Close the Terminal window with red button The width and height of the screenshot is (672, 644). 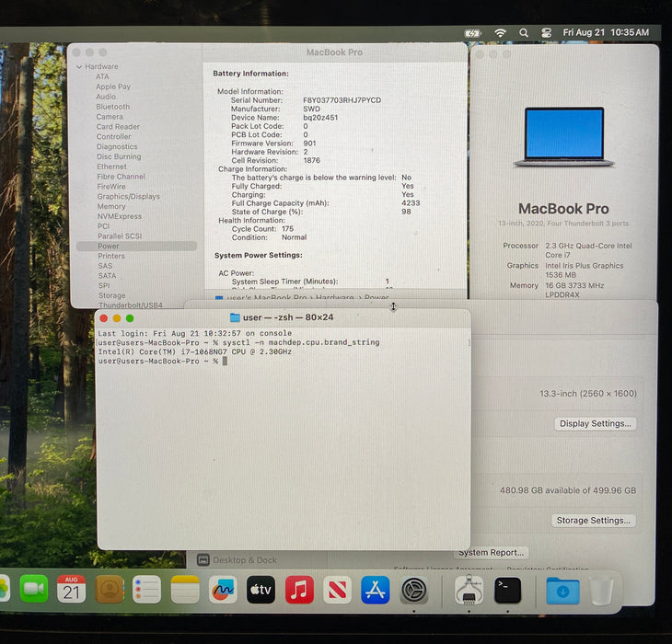103,318
